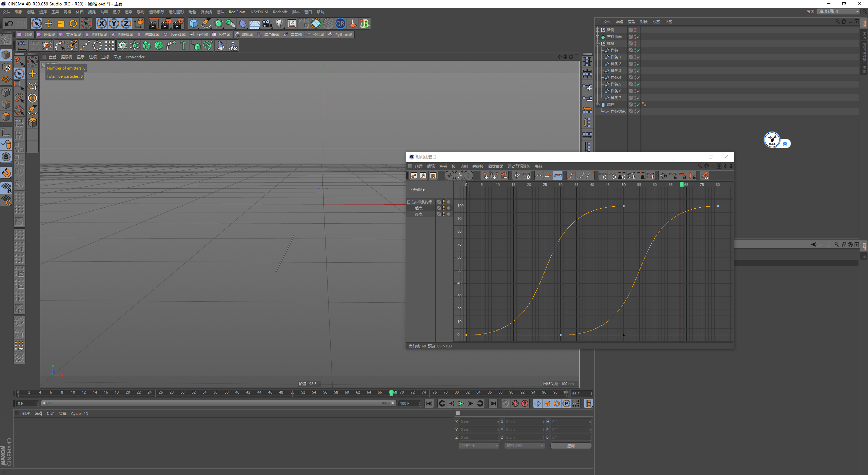Collapse the 样条 group in object manager
The image size is (868, 475).
(x=598, y=43)
